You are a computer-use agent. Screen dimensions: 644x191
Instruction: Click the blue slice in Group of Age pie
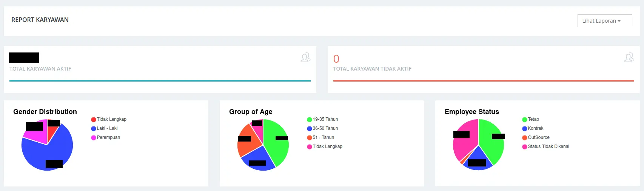click(259, 157)
